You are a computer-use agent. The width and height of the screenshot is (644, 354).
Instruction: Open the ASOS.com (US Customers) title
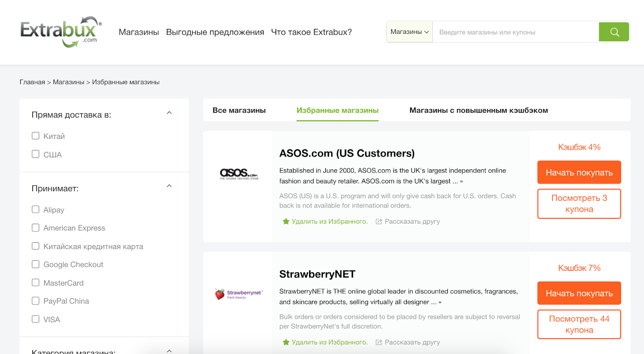(347, 153)
